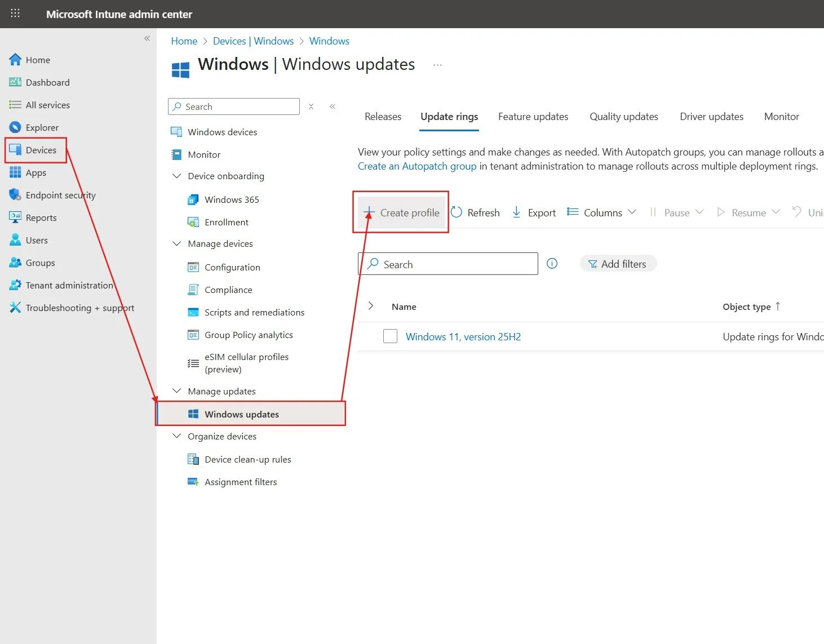The height and width of the screenshot is (644, 824).
Task: Click the Compliance checklist icon
Action: click(x=193, y=290)
